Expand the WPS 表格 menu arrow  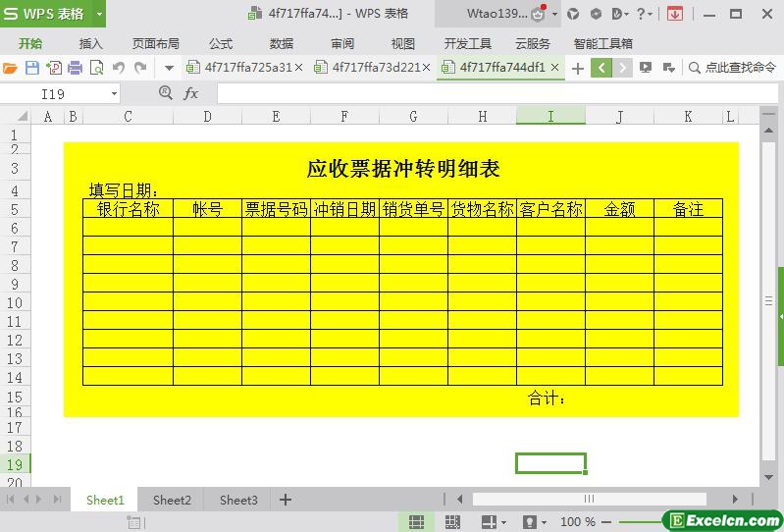tap(99, 14)
